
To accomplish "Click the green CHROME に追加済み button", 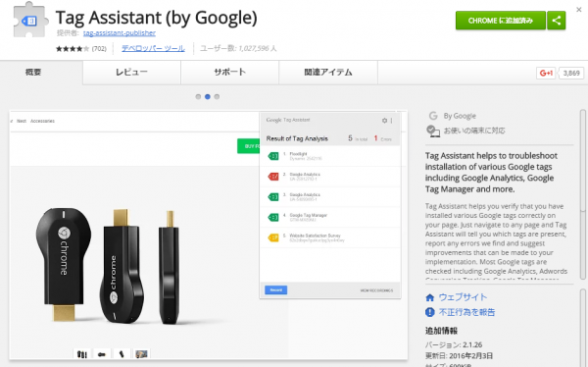I will click(x=501, y=21).
